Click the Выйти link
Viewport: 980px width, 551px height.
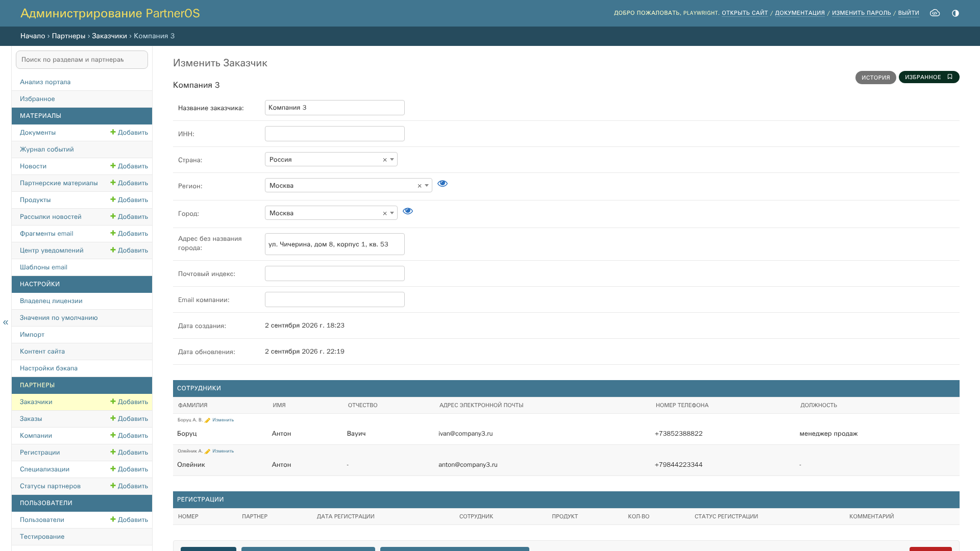coord(909,13)
